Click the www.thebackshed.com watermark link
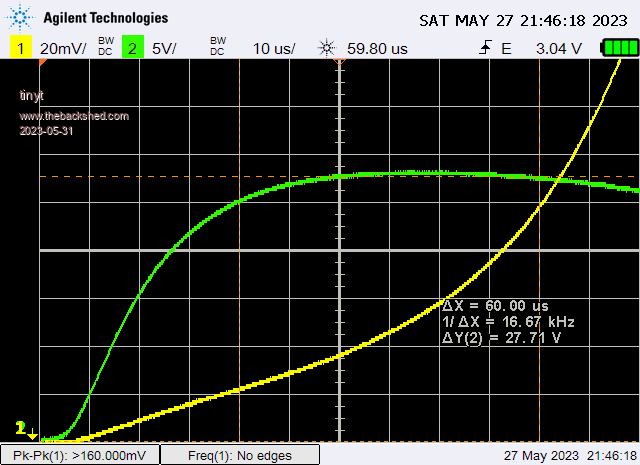640x465 pixels. pos(74,116)
